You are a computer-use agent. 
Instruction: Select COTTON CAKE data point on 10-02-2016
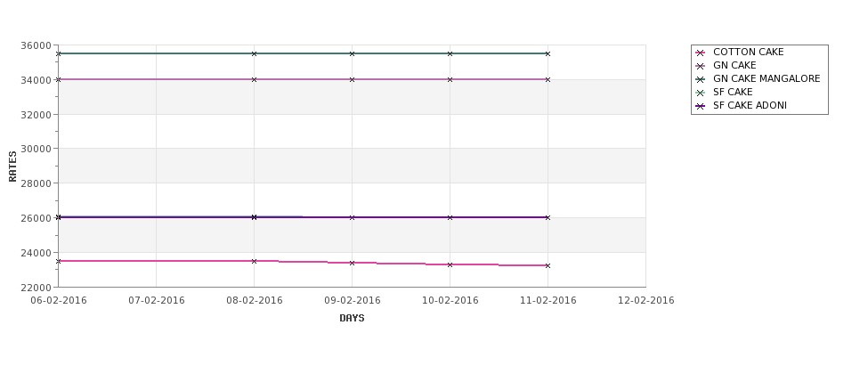pyautogui.click(x=450, y=264)
